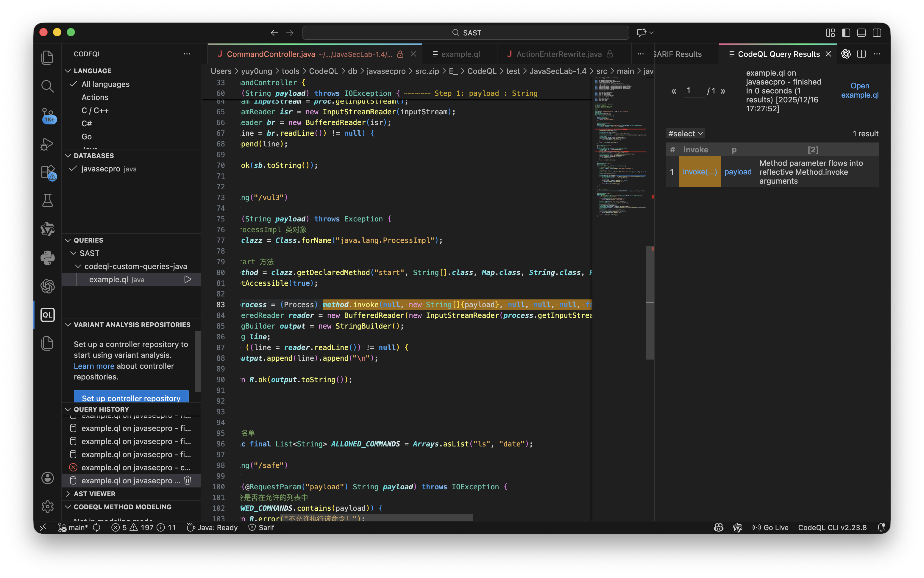
Task: Run the example.ql query with play icon
Action: point(187,279)
